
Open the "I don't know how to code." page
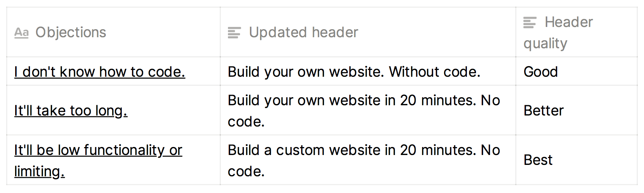pyautogui.click(x=99, y=72)
